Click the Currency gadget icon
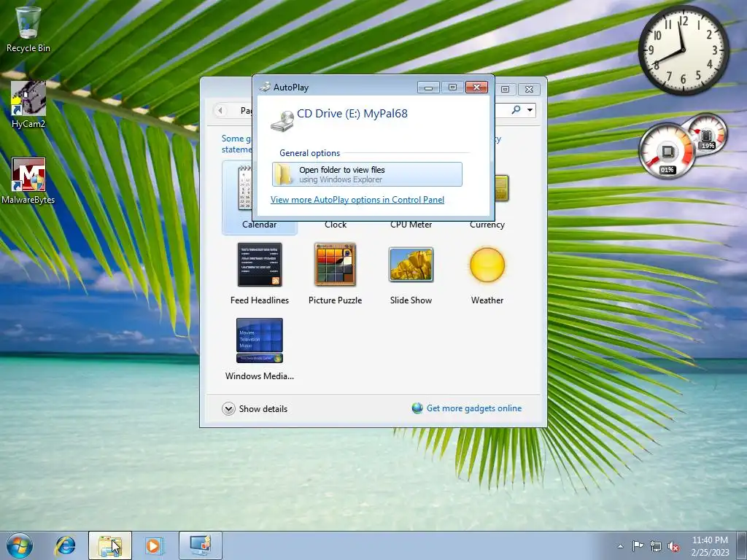 pyautogui.click(x=502, y=188)
